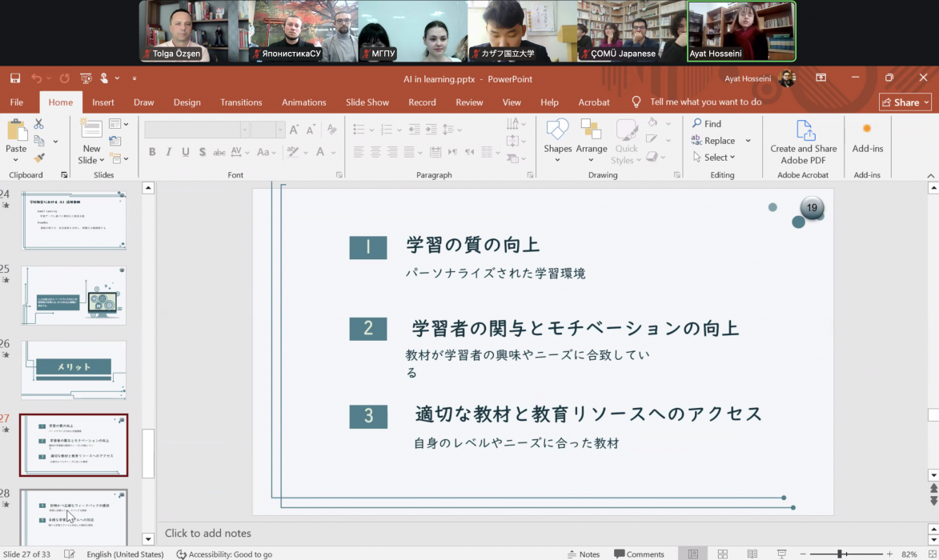Open the Share dropdown button
The width and height of the screenshot is (939, 560).
tap(905, 102)
